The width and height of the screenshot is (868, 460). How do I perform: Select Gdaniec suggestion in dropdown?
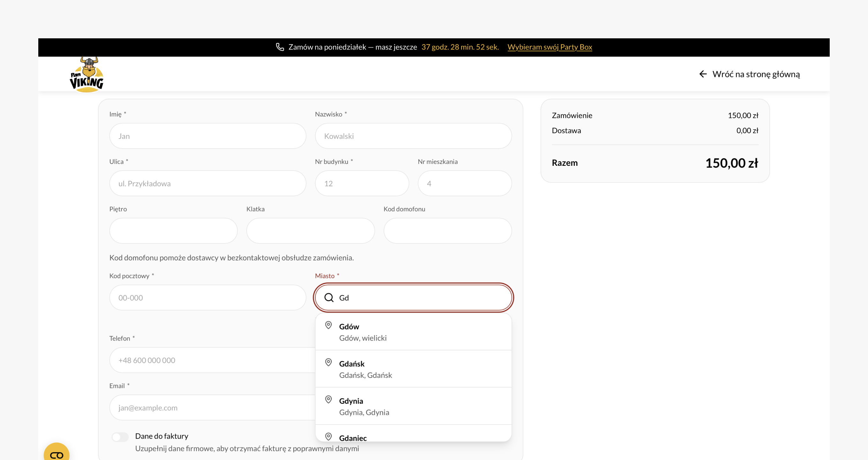coord(413,434)
